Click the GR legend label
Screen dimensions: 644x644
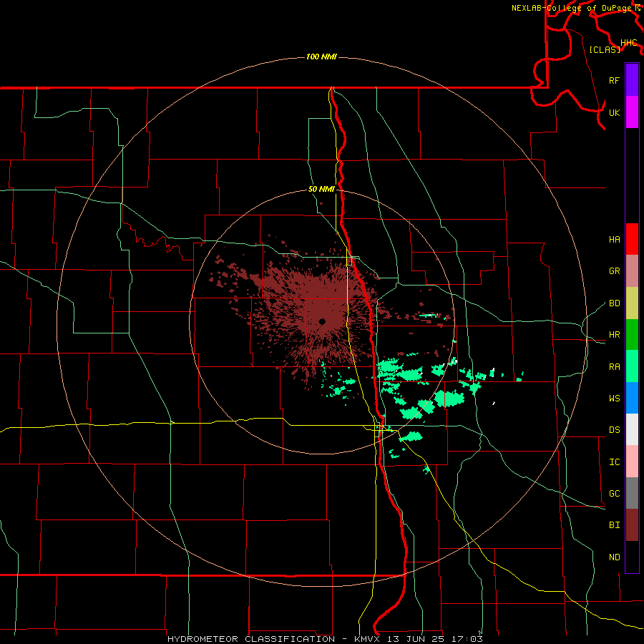click(x=614, y=271)
